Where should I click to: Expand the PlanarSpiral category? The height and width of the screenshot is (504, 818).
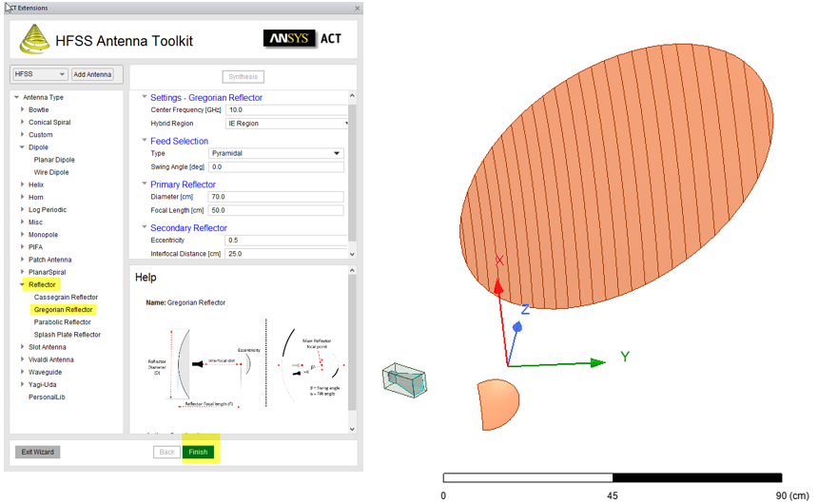(23, 272)
